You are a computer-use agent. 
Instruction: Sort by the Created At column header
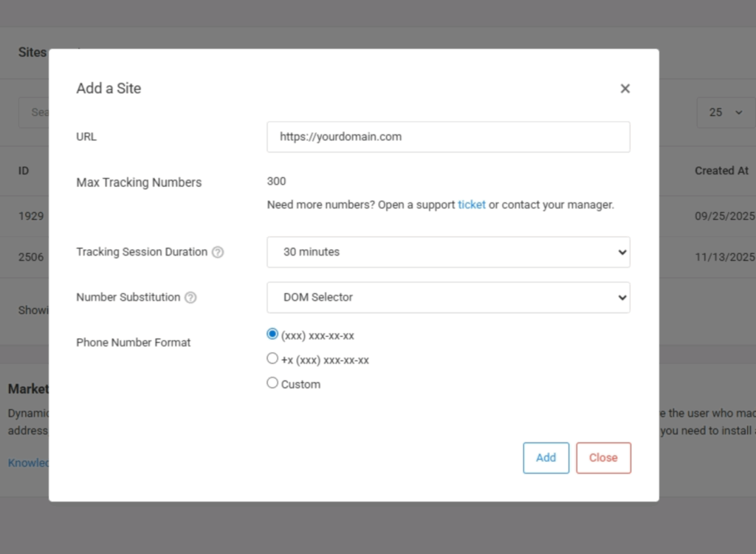click(721, 171)
